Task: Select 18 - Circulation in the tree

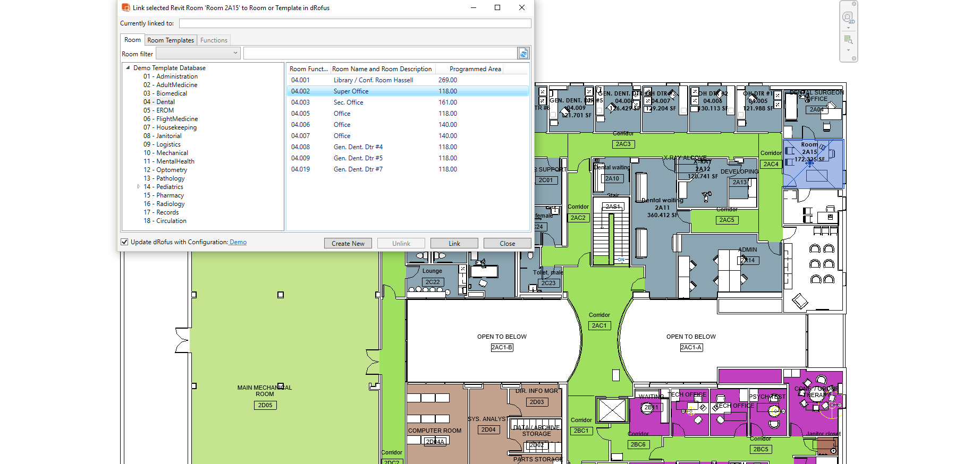Action: [x=165, y=221]
